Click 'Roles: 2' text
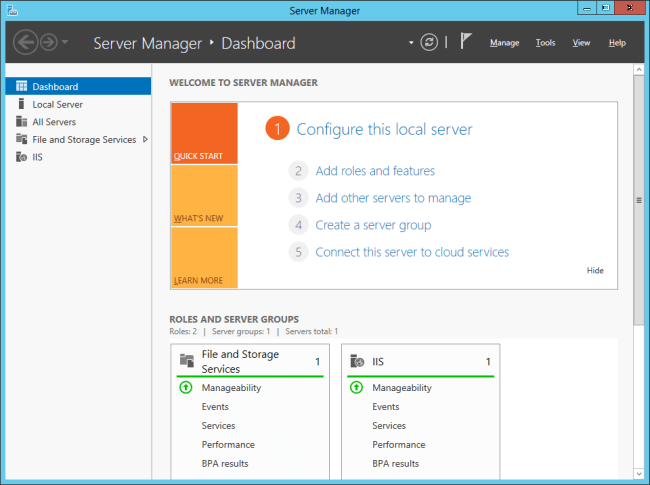 [x=183, y=331]
